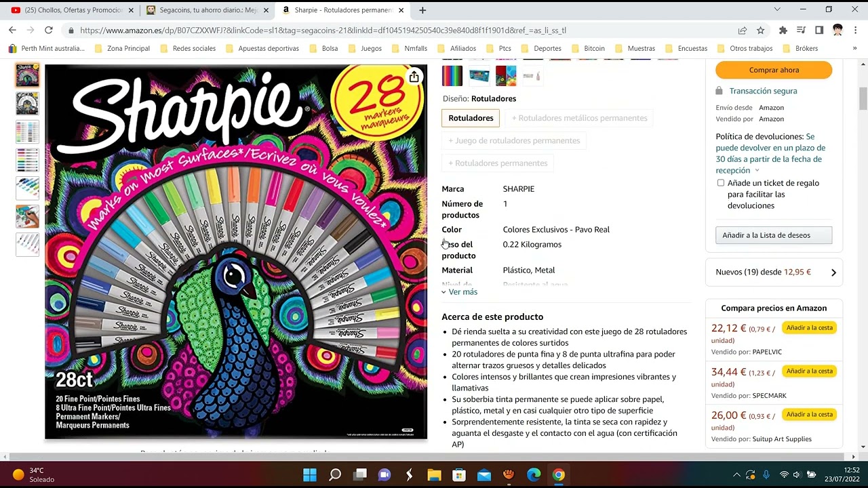Share the product image via share icon
The width and height of the screenshot is (868, 488).
coord(414,77)
